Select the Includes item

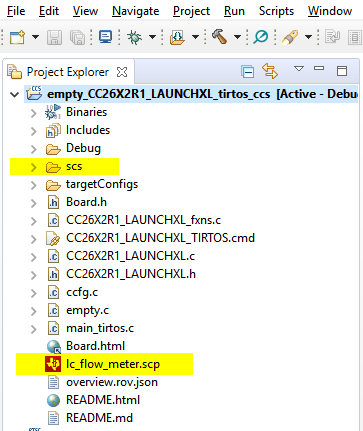tap(88, 130)
